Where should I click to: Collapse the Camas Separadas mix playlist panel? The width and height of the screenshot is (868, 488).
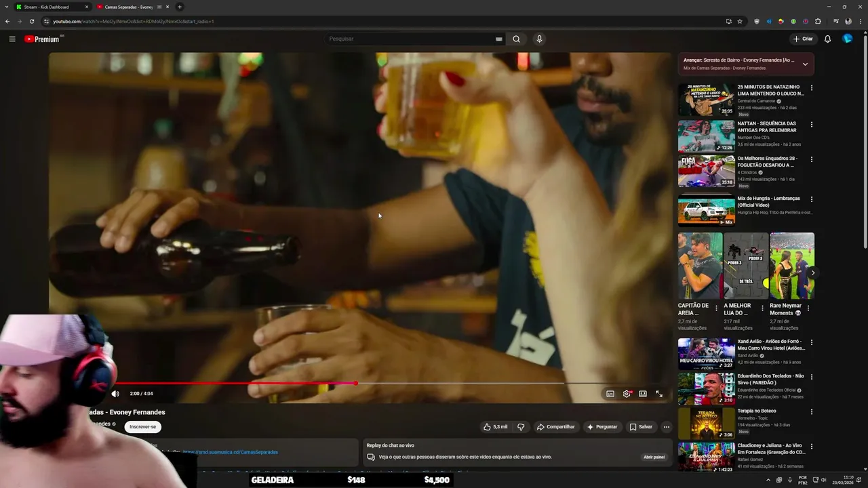click(x=805, y=64)
